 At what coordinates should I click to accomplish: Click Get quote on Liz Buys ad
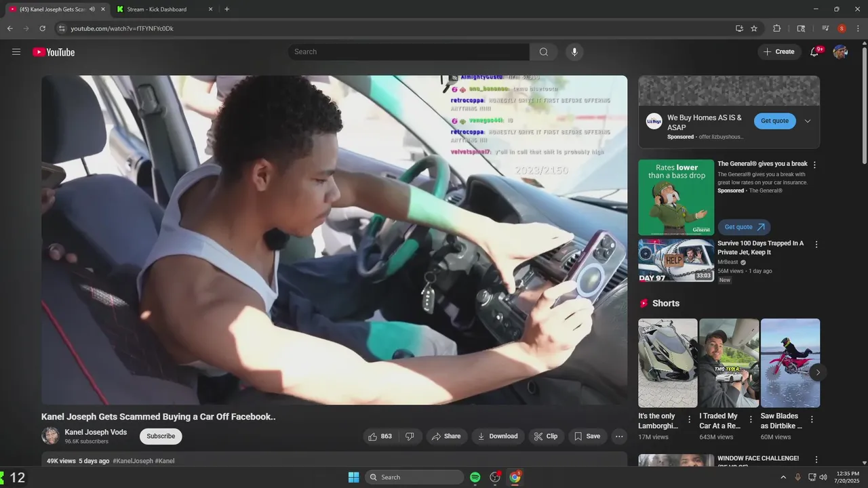(774, 121)
